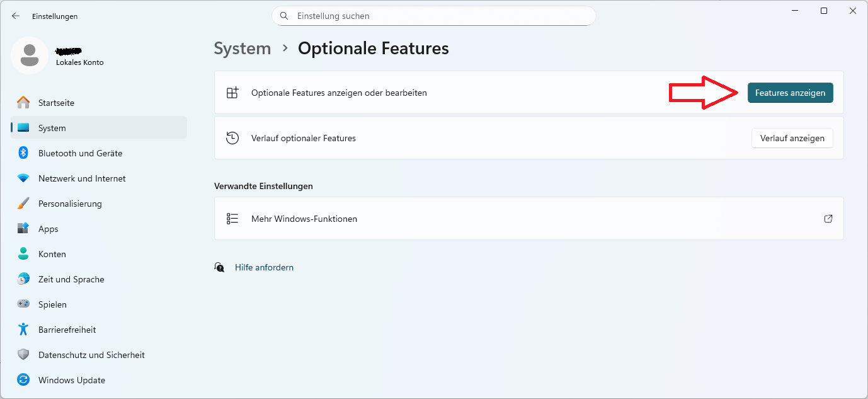Click the Personalisierung brush icon
868x399 pixels.
coord(24,203)
